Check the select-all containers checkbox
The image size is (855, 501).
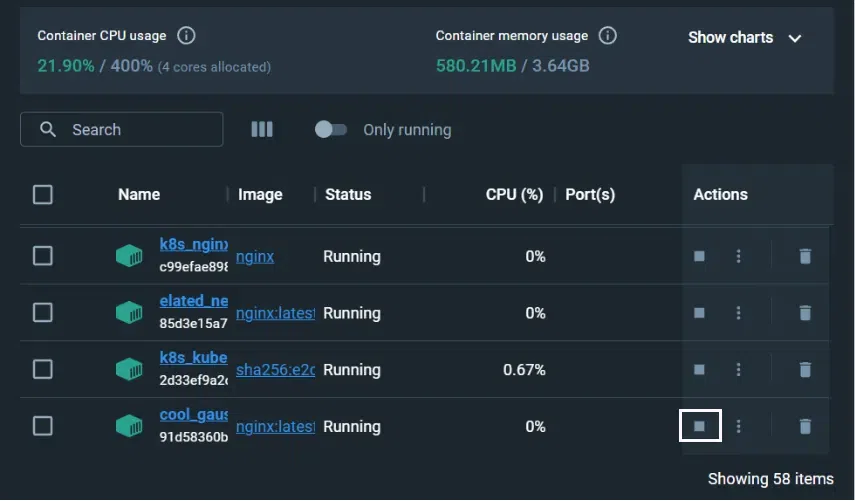[43, 194]
